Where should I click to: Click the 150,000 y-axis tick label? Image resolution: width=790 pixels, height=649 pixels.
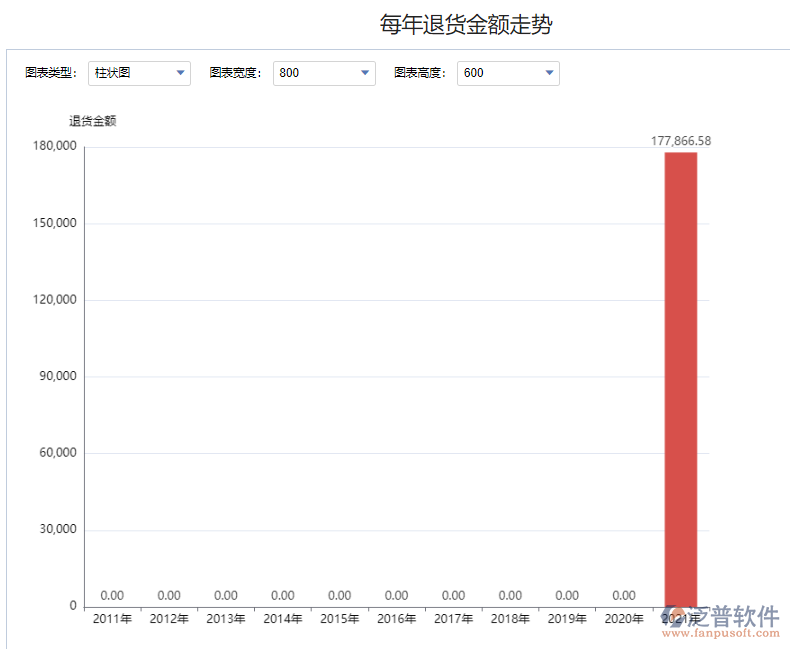click(x=54, y=223)
